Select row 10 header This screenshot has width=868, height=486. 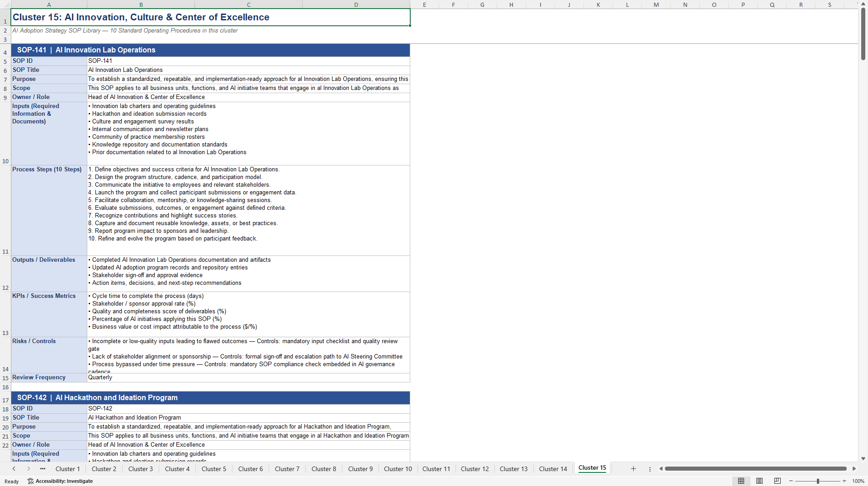coord(5,133)
